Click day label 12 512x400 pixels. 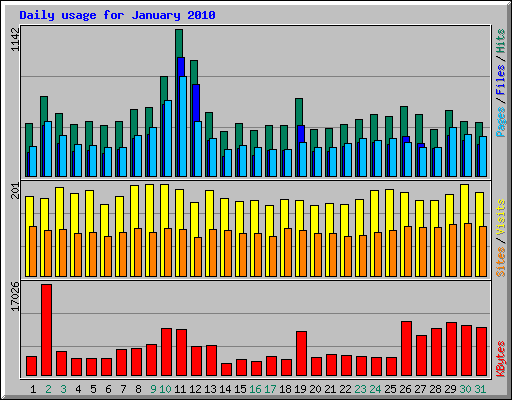click(x=195, y=389)
